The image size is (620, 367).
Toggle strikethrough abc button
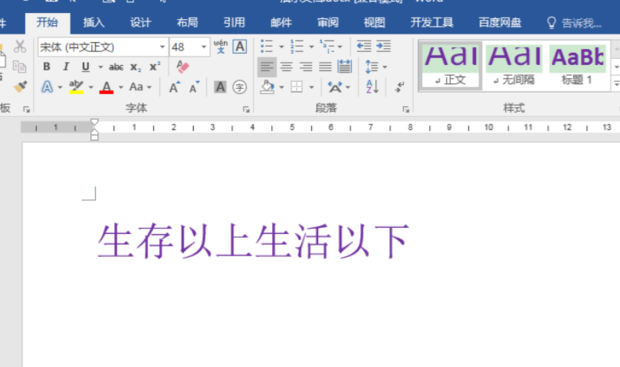coord(116,67)
